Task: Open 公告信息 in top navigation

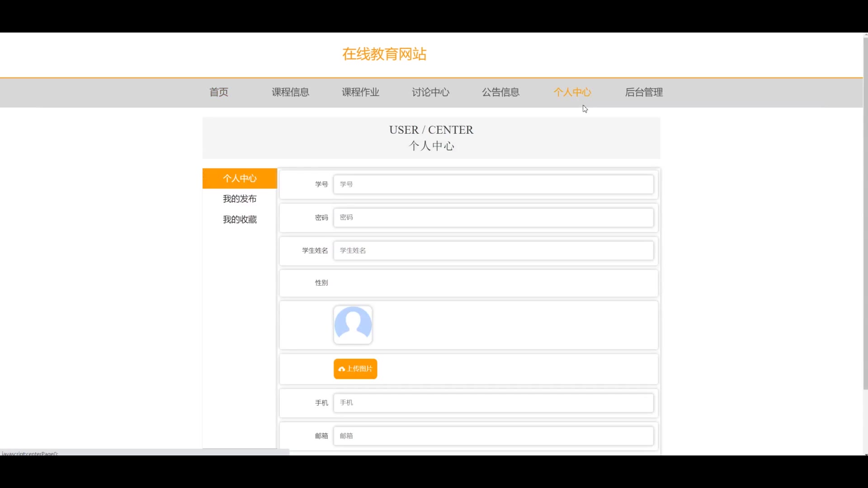Action: pos(500,92)
